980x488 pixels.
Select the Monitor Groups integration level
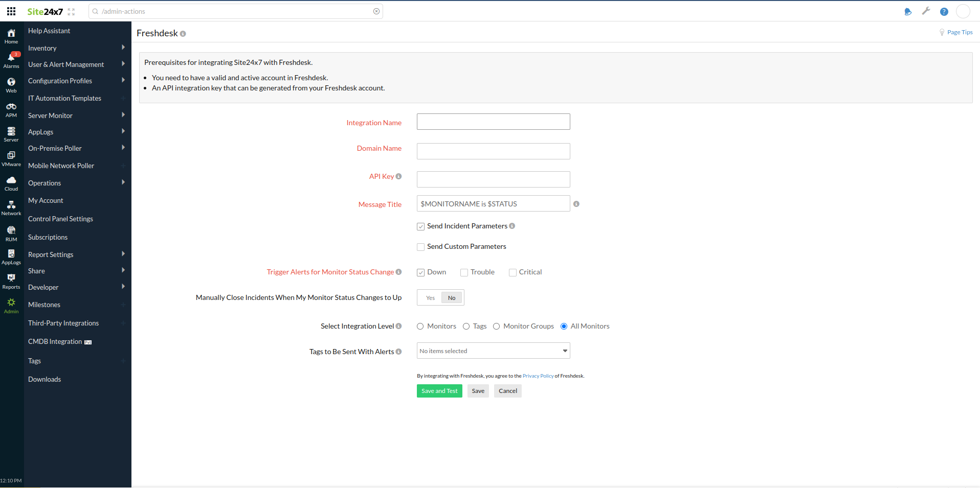(497, 326)
